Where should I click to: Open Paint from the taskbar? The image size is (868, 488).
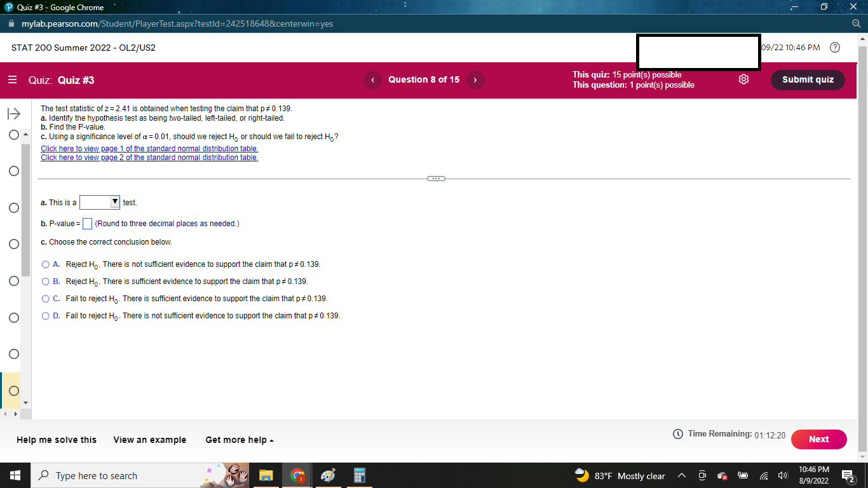pos(328,475)
